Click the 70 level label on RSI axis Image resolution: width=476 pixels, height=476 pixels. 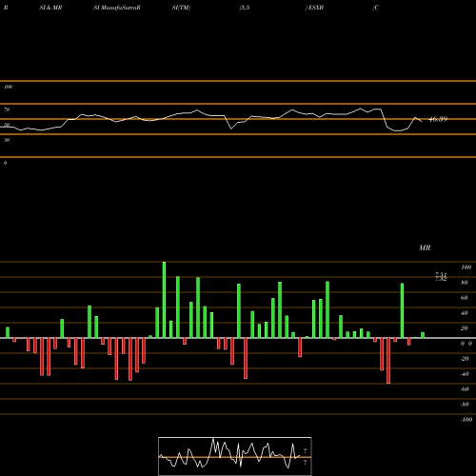[7, 109]
